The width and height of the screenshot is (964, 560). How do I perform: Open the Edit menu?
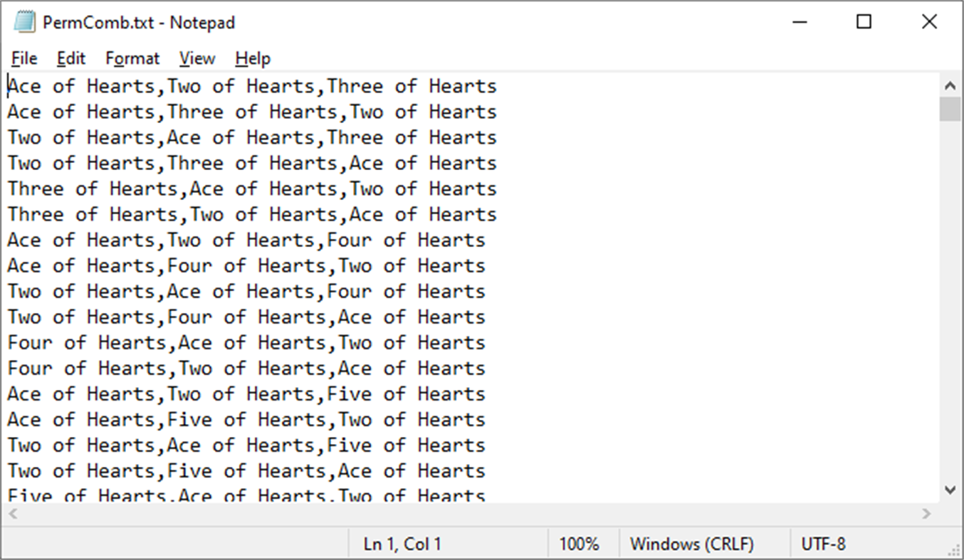[x=71, y=58]
